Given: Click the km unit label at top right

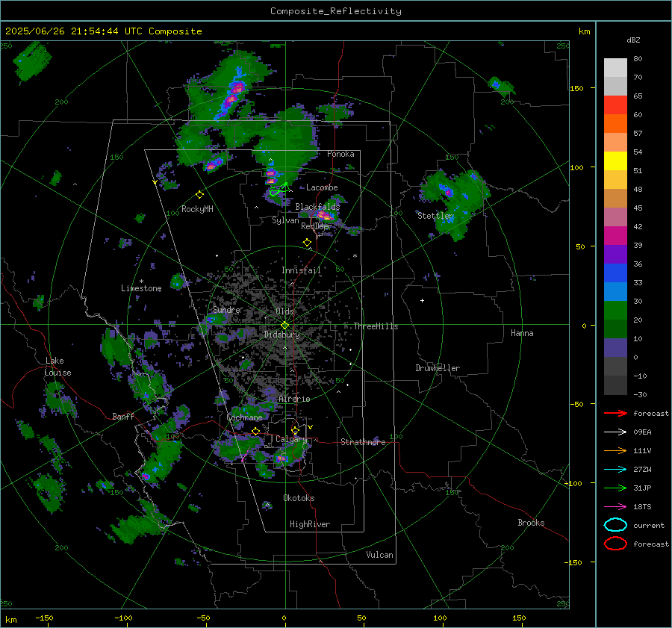Looking at the screenshot, I should pyautogui.click(x=584, y=31).
